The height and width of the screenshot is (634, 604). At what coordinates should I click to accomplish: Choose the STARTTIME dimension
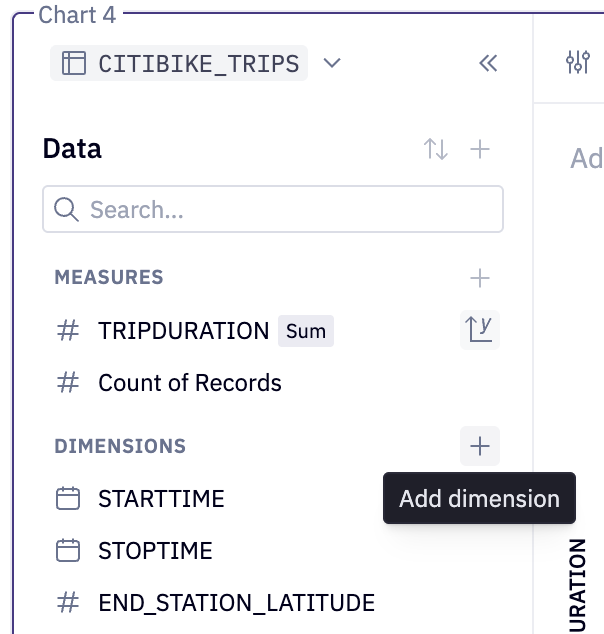(161, 499)
